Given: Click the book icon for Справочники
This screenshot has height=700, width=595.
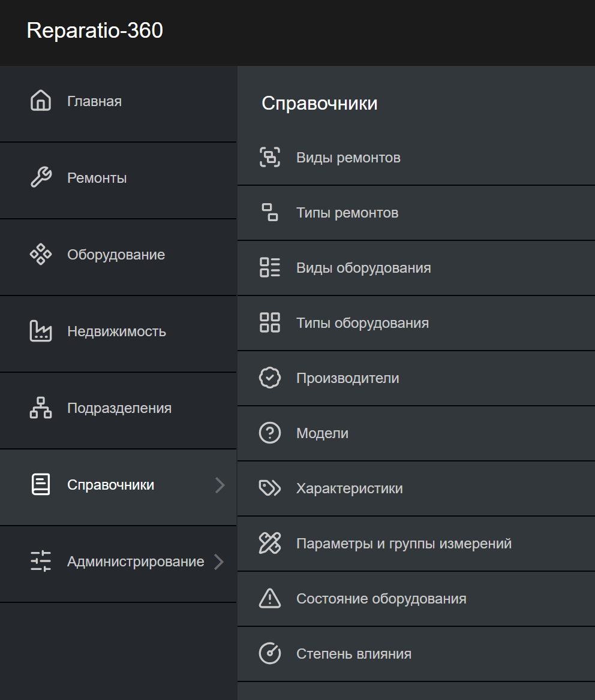Looking at the screenshot, I should tap(41, 484).
